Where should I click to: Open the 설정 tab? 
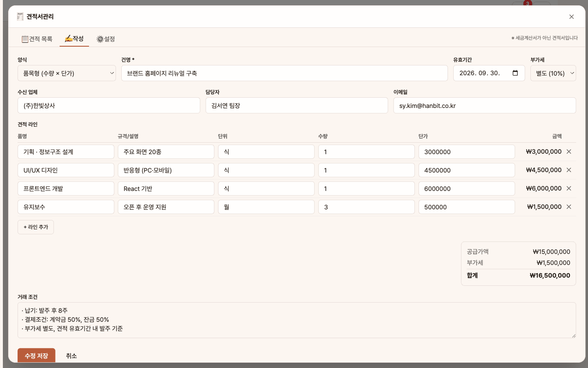(x=105, y=39)
